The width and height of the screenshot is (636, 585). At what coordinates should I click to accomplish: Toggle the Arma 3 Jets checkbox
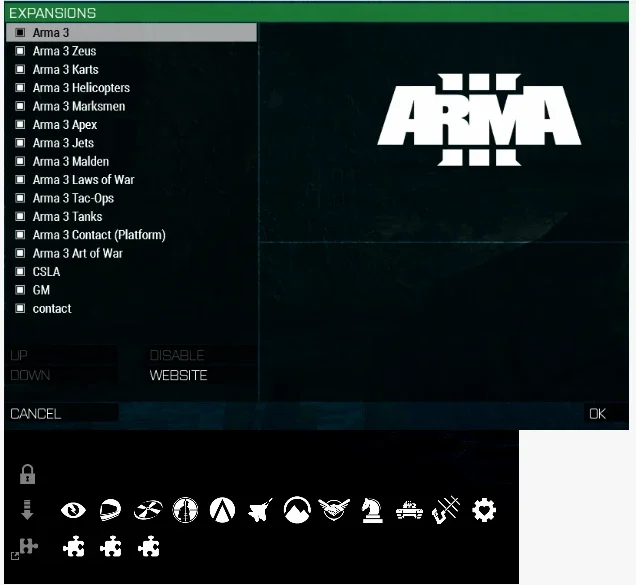20,143
